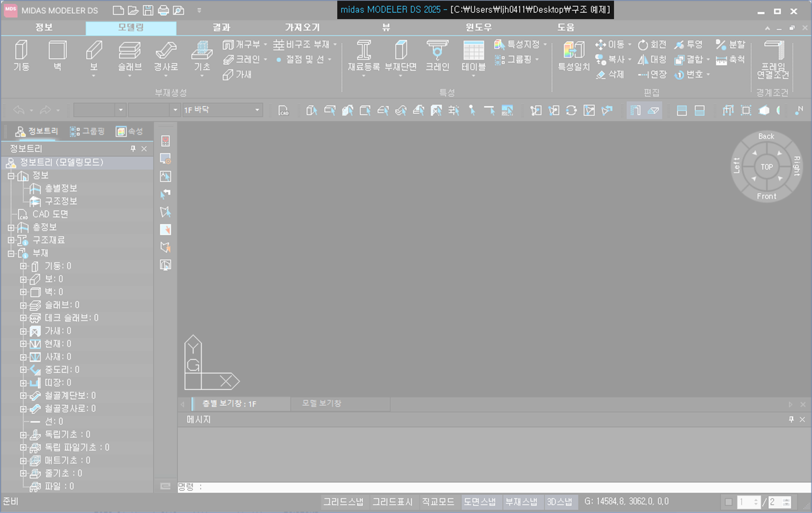Toggle 직교모드 ortho mode
The width and height of the screenshot is (812, 513).
click(438, 502)
